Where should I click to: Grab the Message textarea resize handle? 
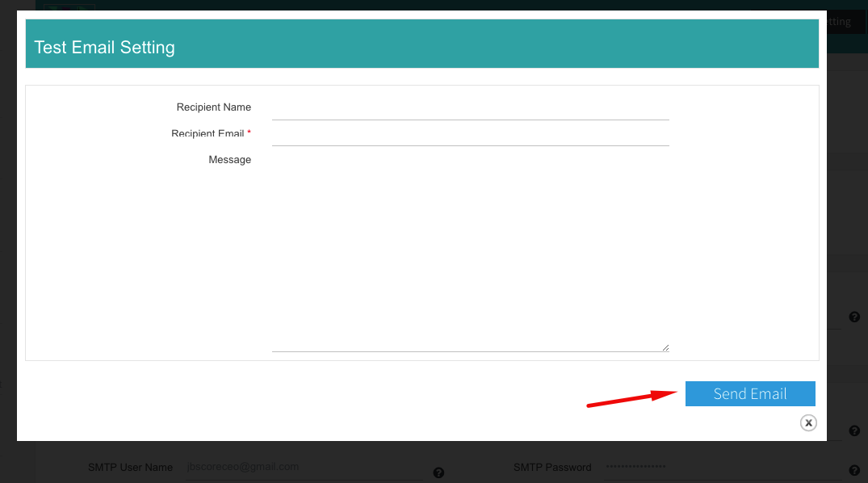coord(665,347)
